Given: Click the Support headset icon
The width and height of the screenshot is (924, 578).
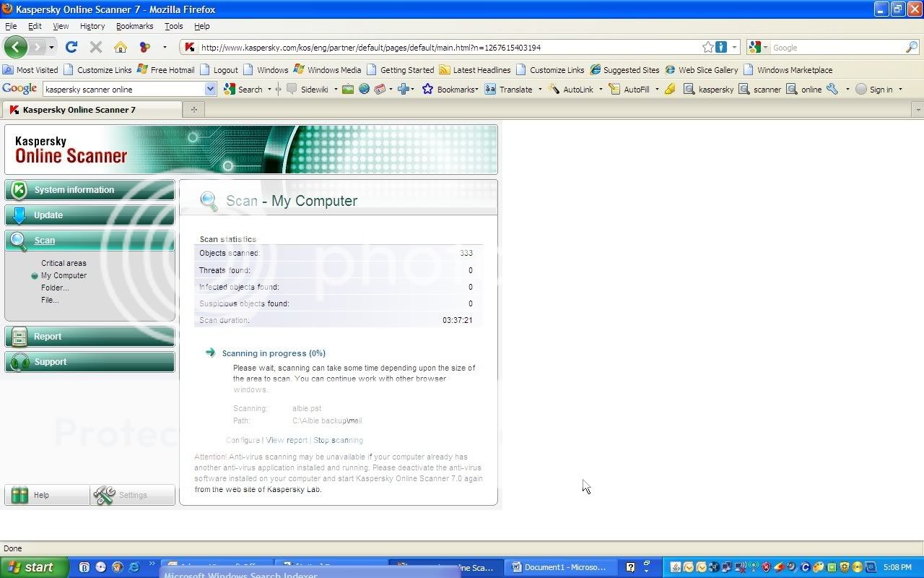Looking at the screenshot, I should point(19,362).
